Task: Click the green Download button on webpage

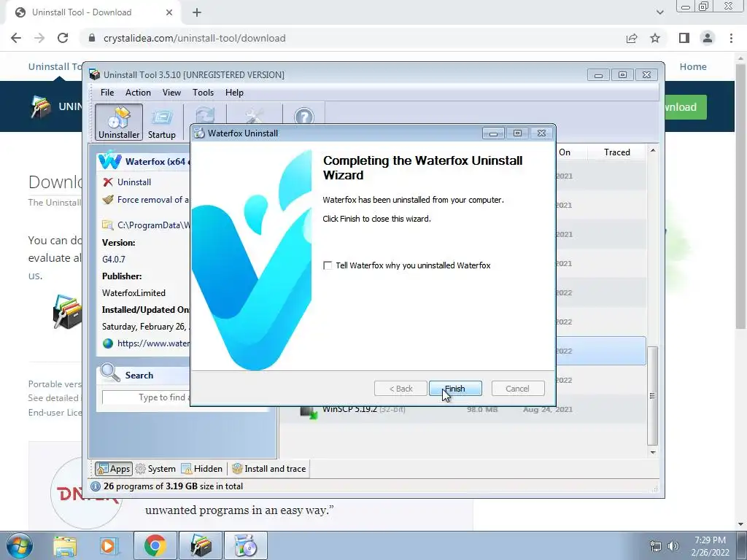Action: 686,107
